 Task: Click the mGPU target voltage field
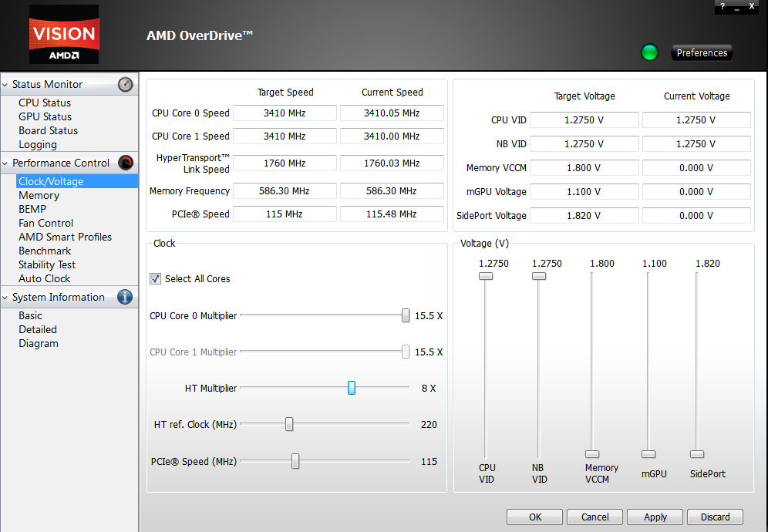tap(584, 191)
